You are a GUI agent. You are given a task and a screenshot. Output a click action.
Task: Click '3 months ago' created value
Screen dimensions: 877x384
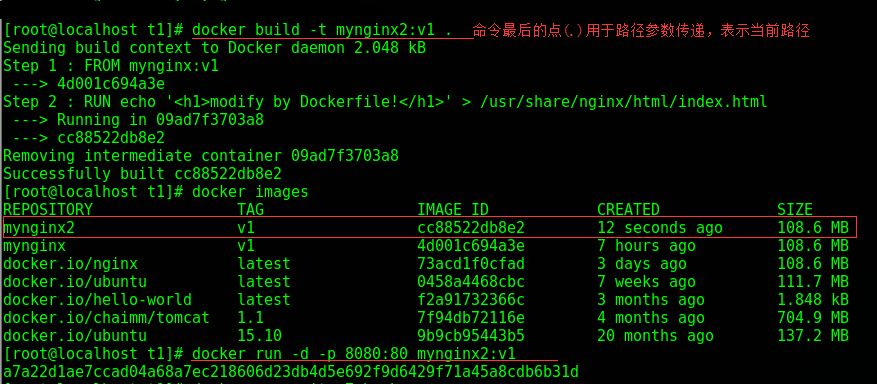pos(651,299)
